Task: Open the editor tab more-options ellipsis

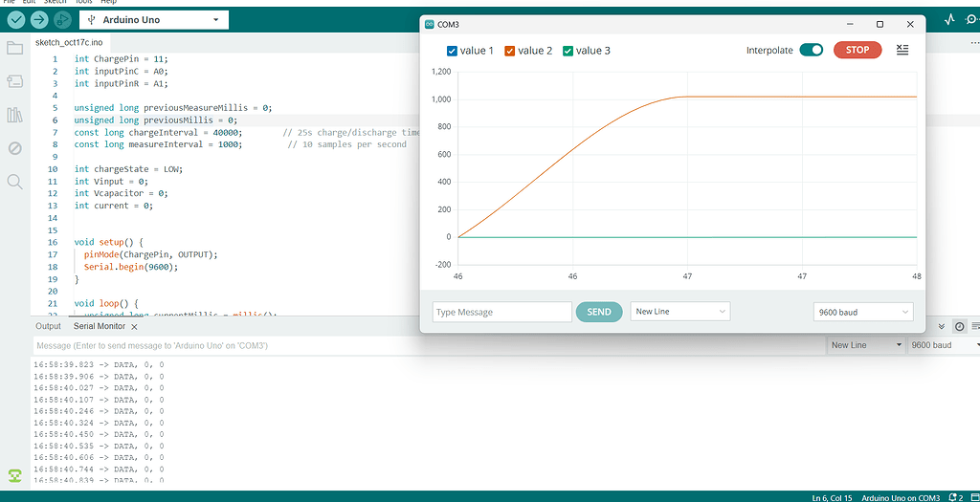Action: tap(974, 43)
